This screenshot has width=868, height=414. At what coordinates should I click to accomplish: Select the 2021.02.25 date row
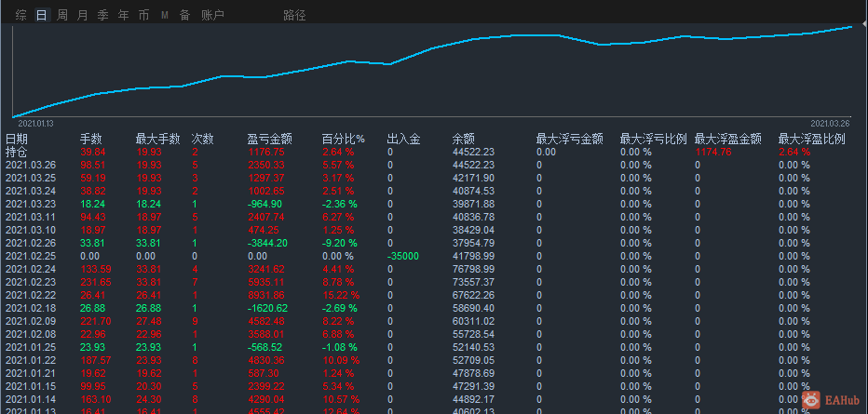(434, 256)
